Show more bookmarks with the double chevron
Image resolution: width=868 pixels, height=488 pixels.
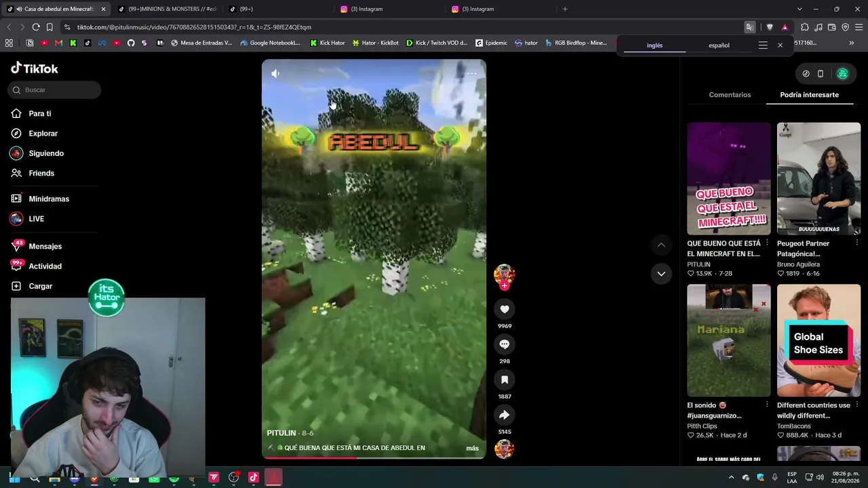pos(852,43)
